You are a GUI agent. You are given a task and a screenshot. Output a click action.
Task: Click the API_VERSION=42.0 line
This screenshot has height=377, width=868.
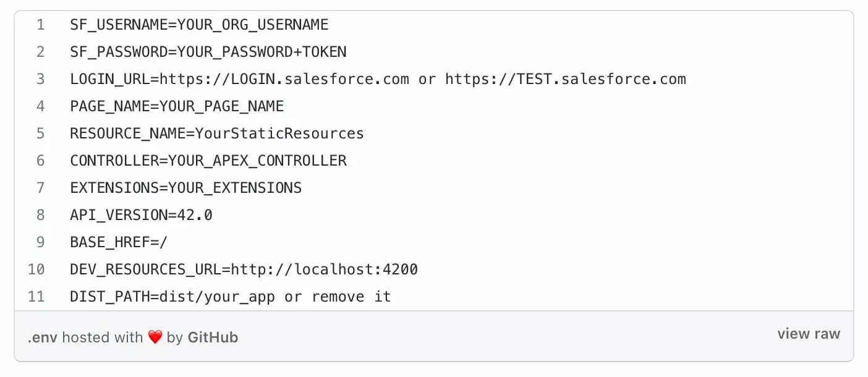141,215
